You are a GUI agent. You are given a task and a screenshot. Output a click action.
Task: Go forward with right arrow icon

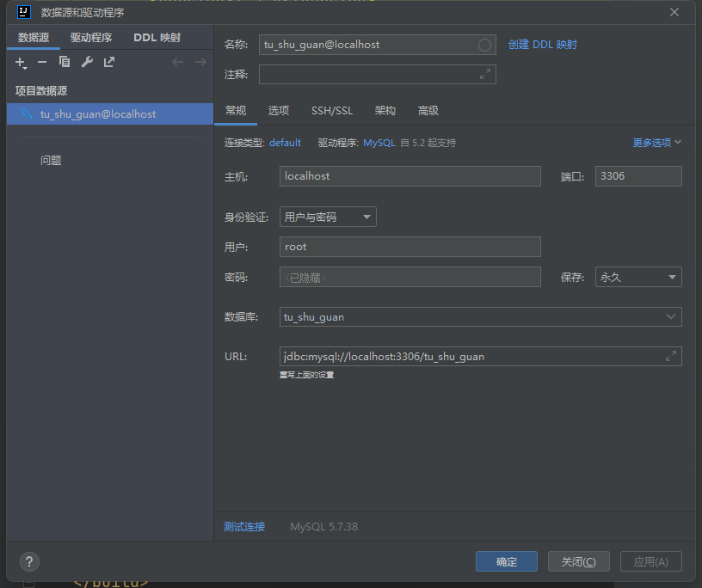click(x=200, y=62)
